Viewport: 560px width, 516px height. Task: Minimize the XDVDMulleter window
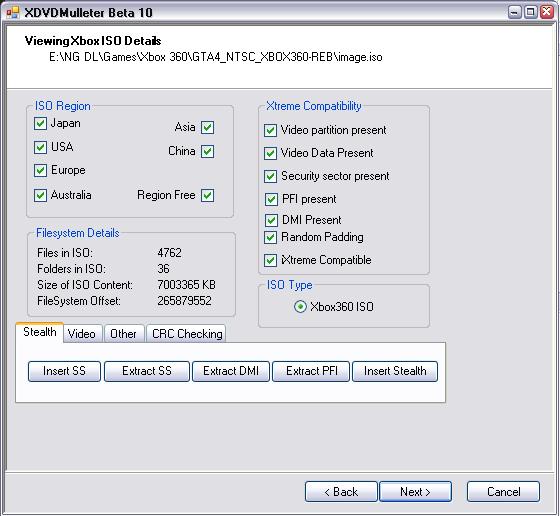(x=514, y=12)
